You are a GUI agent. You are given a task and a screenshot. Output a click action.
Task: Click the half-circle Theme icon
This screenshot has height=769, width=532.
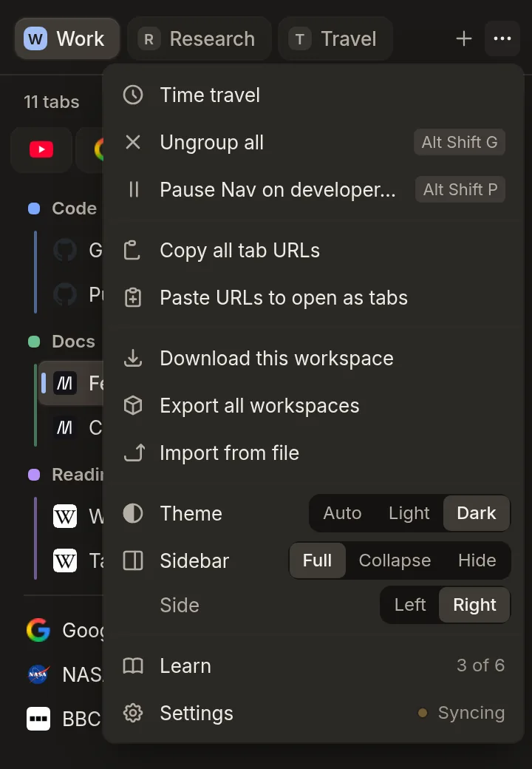click(x=133, y=513)
